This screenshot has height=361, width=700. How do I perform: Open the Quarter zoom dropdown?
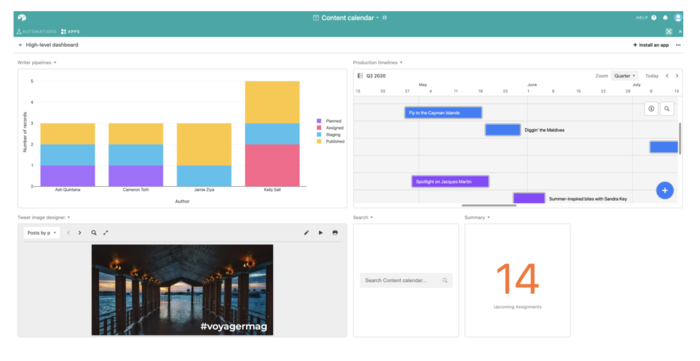coord(625,76)
